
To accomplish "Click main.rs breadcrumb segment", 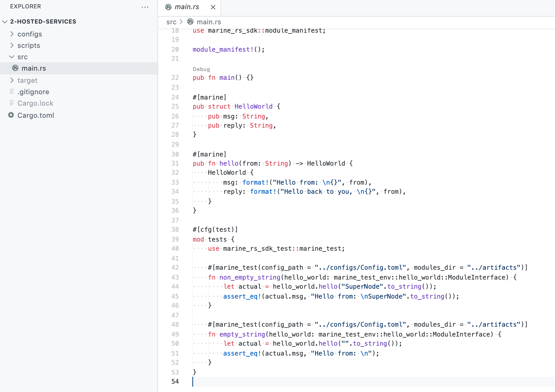I will pos(209,22).
